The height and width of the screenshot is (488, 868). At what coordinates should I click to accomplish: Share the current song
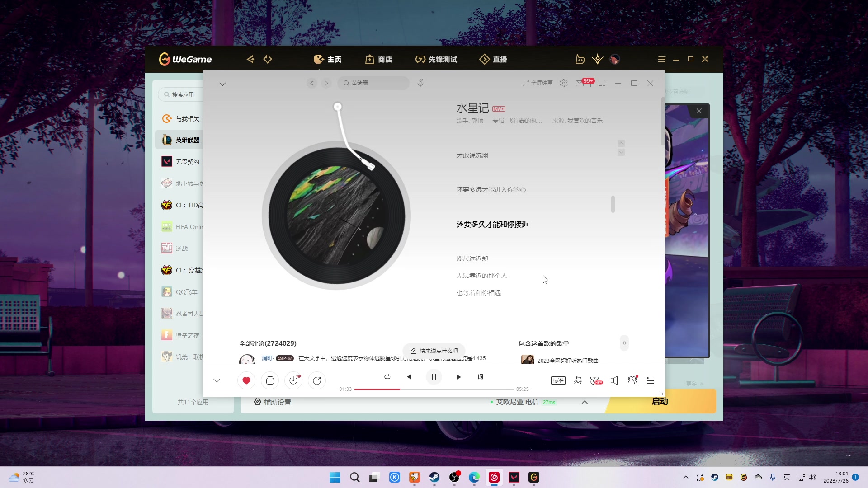pos(317,380)
